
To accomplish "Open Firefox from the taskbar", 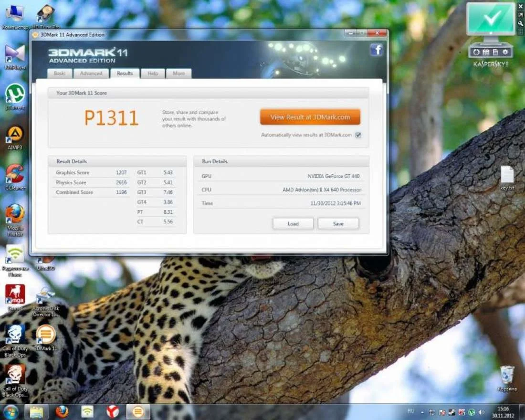I will coord(62,411).
